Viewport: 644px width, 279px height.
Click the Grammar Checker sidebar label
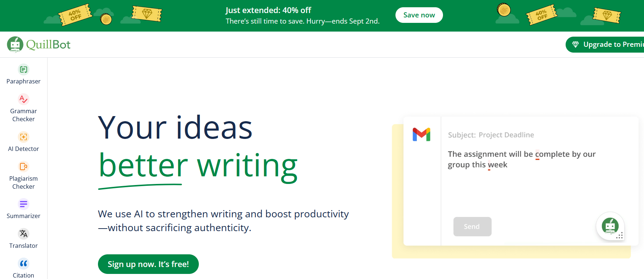tap(24, 115)
